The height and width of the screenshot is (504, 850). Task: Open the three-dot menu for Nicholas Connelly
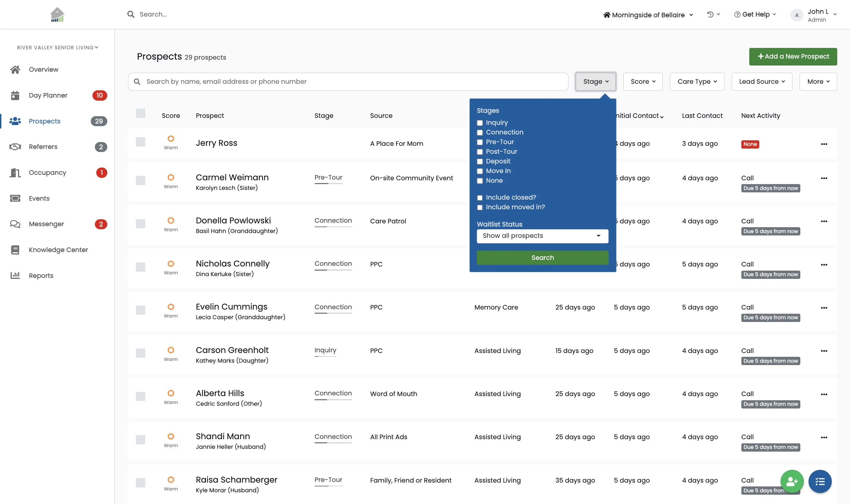(x=824, y=265)
